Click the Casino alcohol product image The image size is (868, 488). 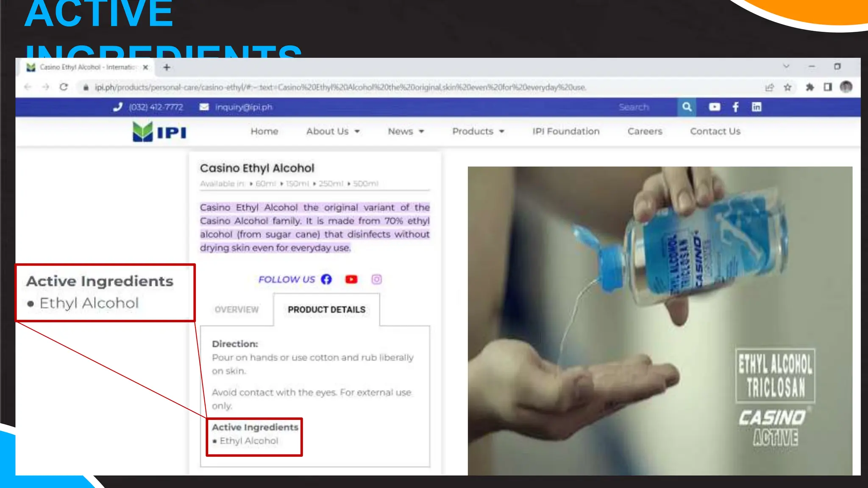click(660, 321)
